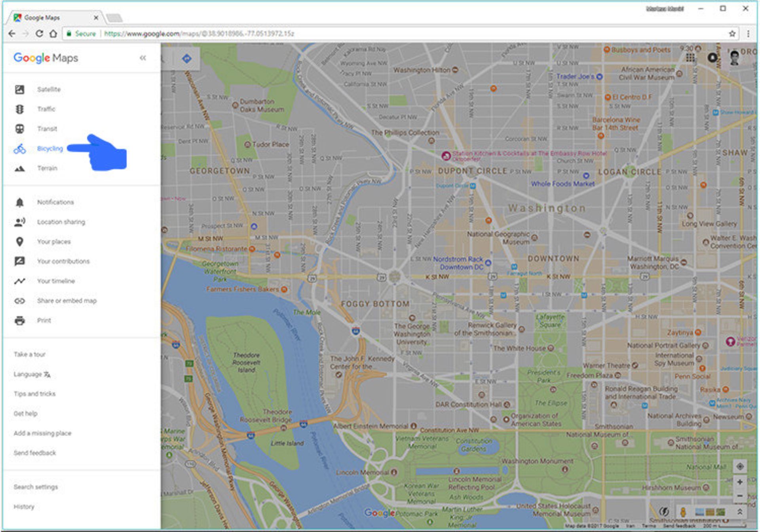Go to Your places
This screenshot has height=532, width=760.
pos(54,241)
